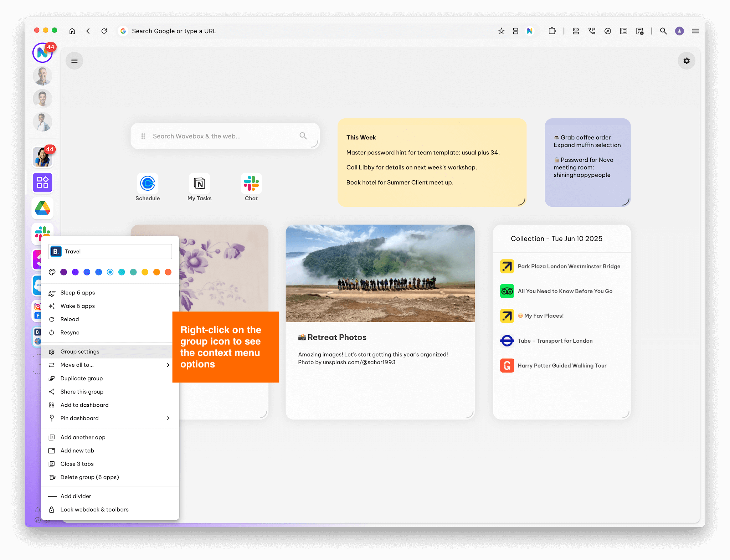Viewport: 730px width, 560px height.
Task: Go back with the back arrow
Action: pos(88,31)
